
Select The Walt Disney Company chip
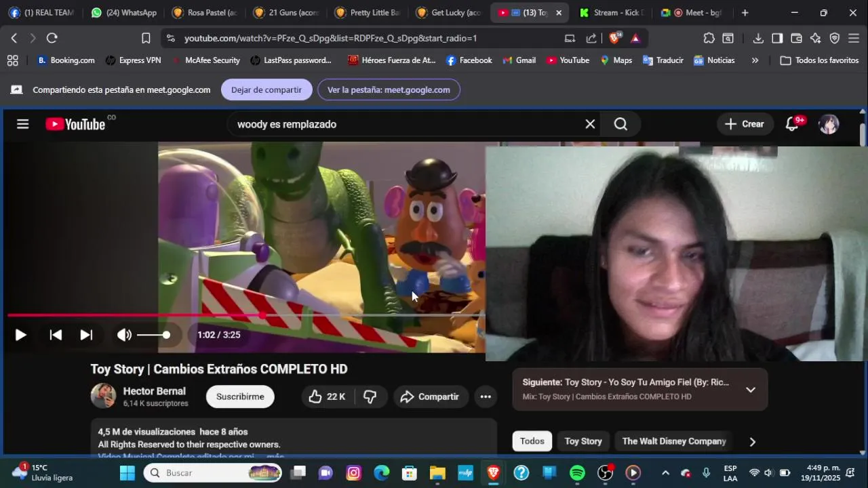pyautogui.click(x=674, y=441)
